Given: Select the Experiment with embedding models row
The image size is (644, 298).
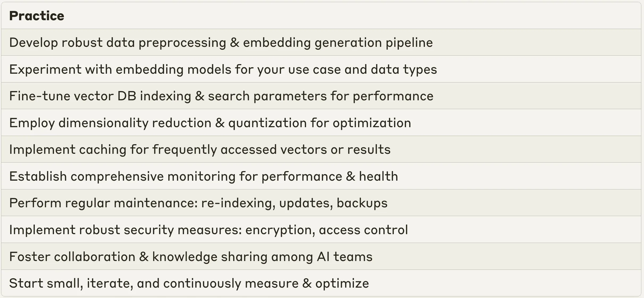Looking at the screenshot, I should (x=321, y=69).
